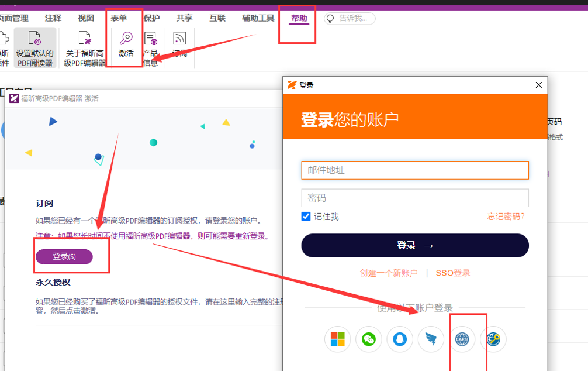Sign in with the Microsoft account icon

tap(337, 339)
